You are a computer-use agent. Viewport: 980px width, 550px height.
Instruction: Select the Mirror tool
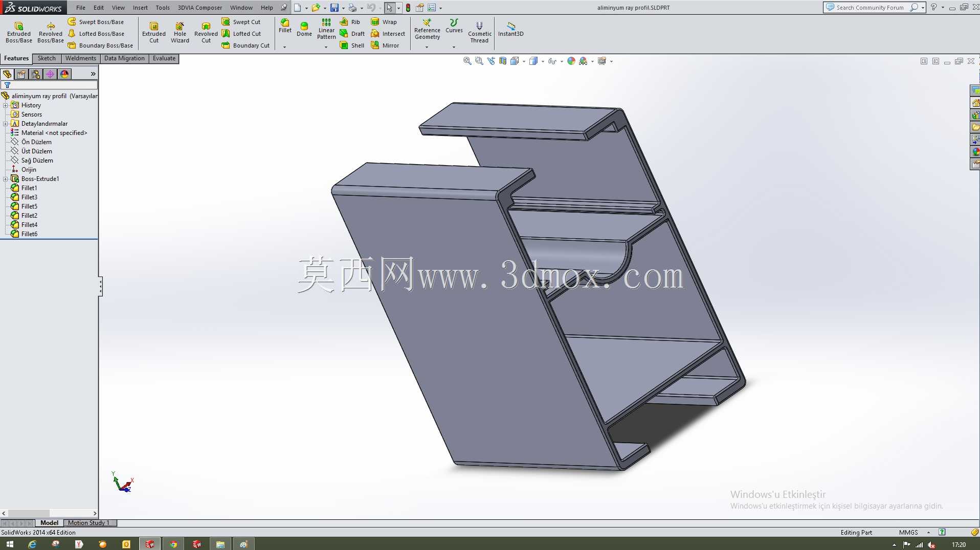tap(385, 45)
